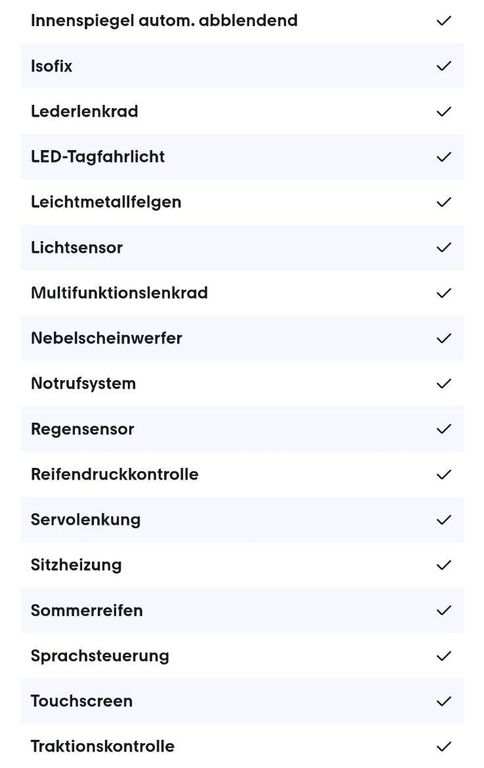
Task: Click the checkmark beside Lederlenkrad
Action: point(443,111)
